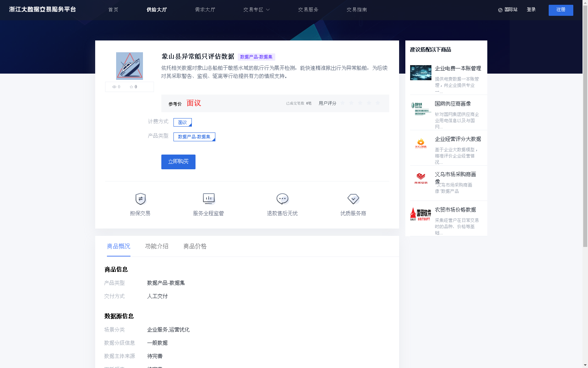Open 交易服务 navigation item
Viewport: 588px width, 368px height.
tap(308, 10)
